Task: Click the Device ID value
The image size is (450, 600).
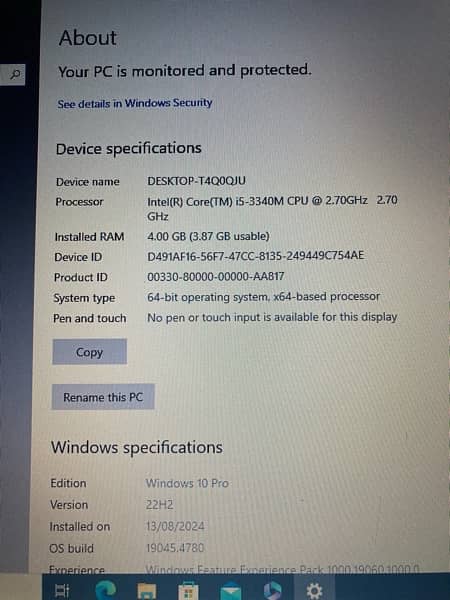Action: pyautogui.click(x=256, y=256)
